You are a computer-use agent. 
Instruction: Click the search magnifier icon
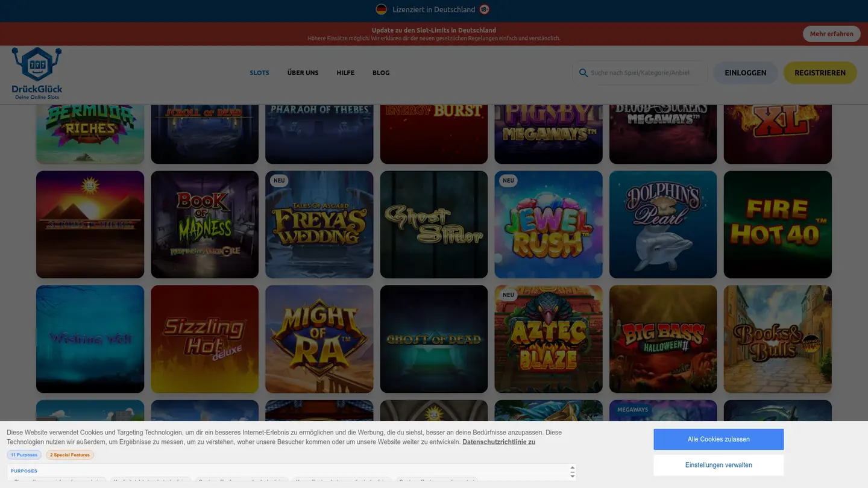(583, 73)
